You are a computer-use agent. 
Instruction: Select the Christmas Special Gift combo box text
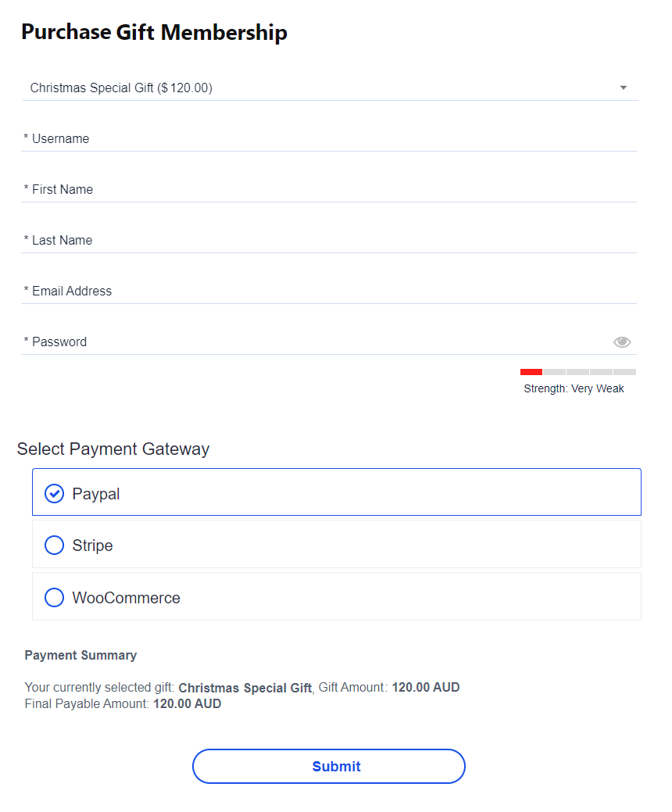pos(121,88)
